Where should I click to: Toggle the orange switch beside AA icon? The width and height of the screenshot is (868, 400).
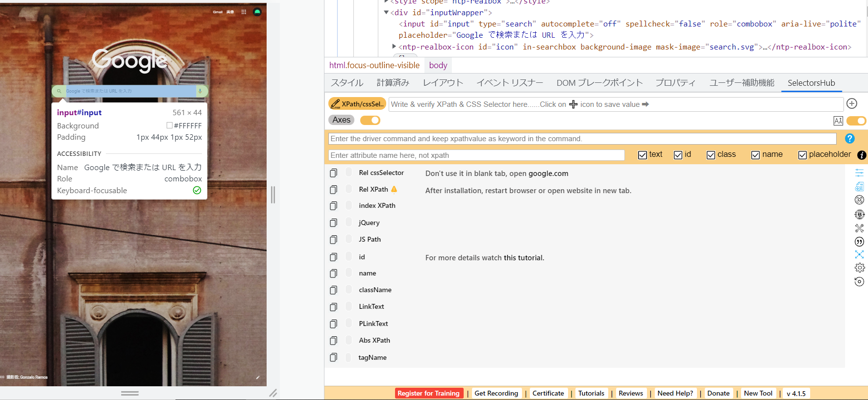pos(856,121)
